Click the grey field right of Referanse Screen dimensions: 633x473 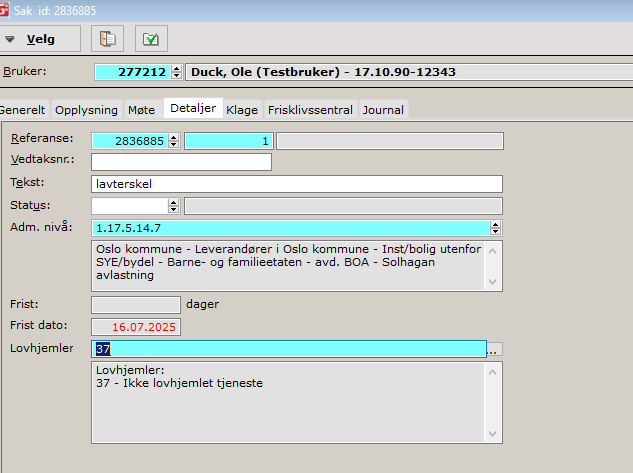tap(390, 141)
